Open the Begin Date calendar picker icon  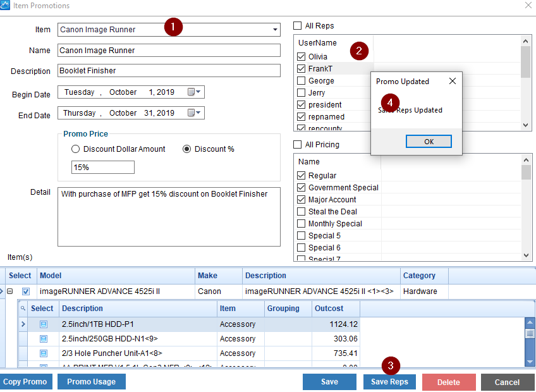194,92
